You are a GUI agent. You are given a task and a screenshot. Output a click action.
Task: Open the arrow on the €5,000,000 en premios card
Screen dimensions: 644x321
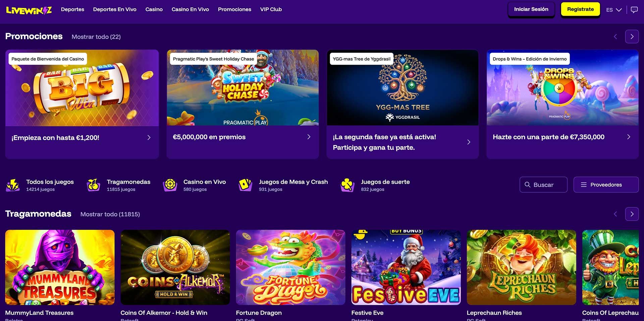309,137
